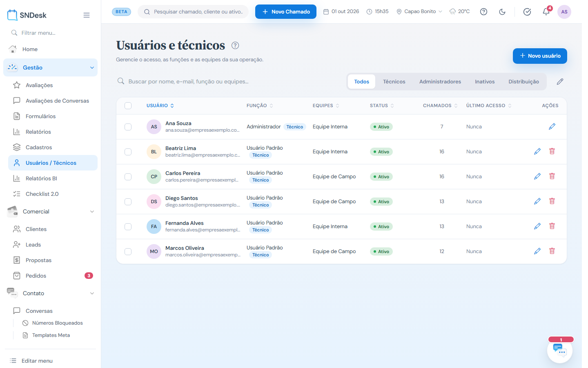588x368 pixels.
Task: Switch to the Técnicos tab
Action: tap(394, 82)
